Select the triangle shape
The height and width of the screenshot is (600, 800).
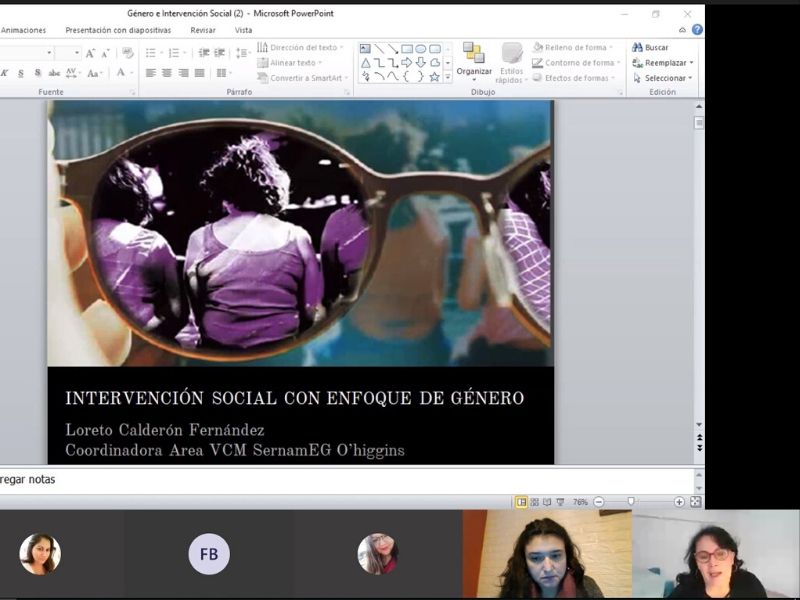(365, 63)
